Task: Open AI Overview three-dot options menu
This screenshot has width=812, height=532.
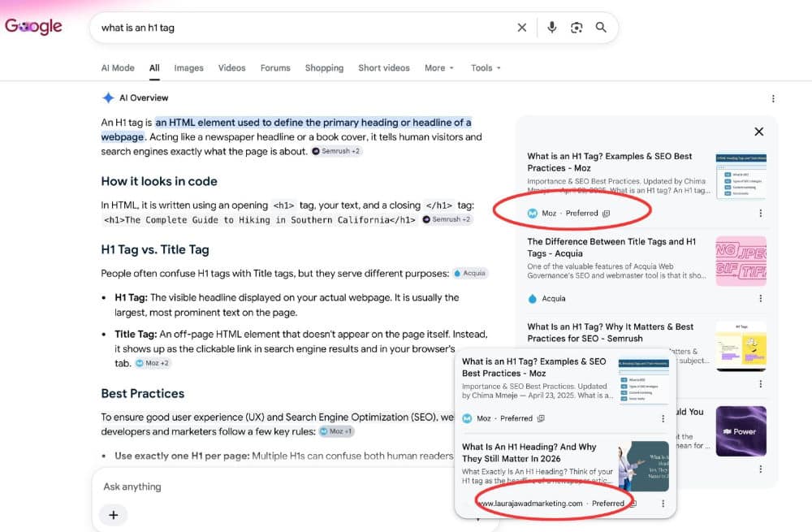Action: [773, 98]
